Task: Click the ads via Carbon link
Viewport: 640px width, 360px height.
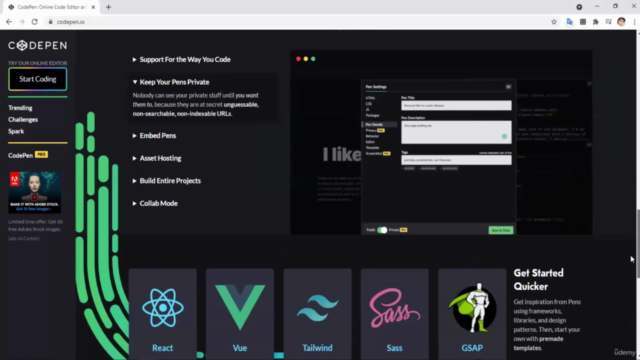Action: point(24,238)
